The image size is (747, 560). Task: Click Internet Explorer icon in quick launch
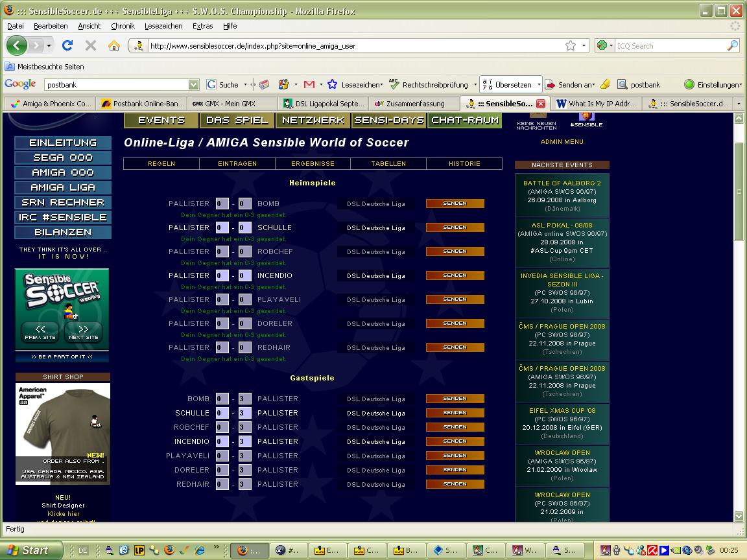[199, 550]
